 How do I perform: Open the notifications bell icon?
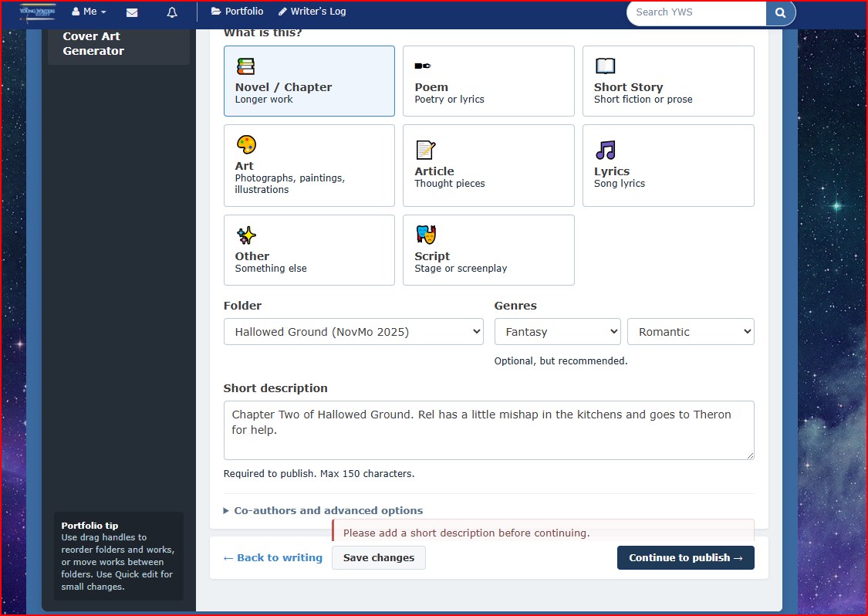pos(172,12)
